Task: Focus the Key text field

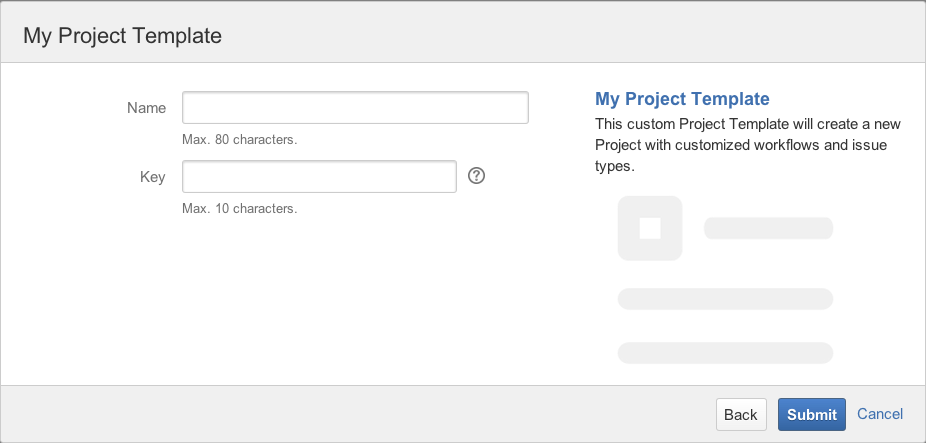Action: [319, 177]
